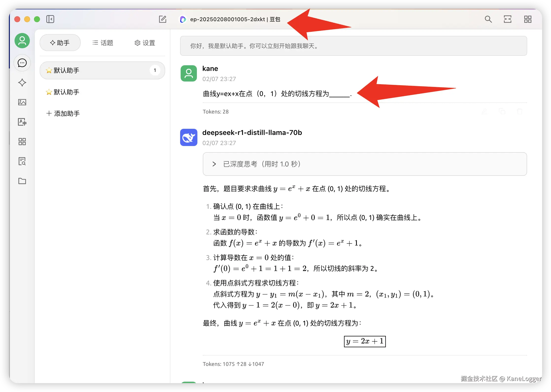This screenshot has height=392, width=551.
Task: Open the chat bubble sidebar icon
Action: pyautogui.click(x=22, y=63)
